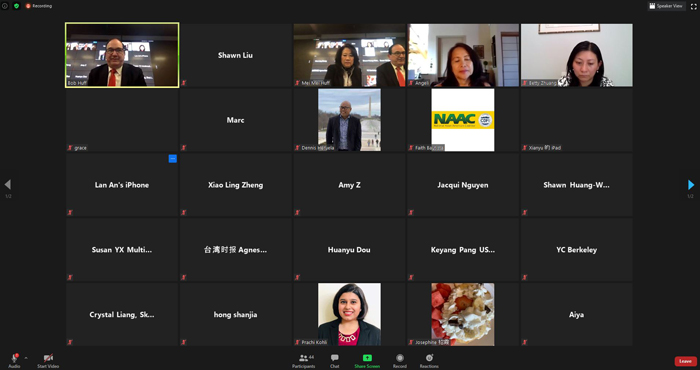Click the green encryption shield icon

point(17,6)
